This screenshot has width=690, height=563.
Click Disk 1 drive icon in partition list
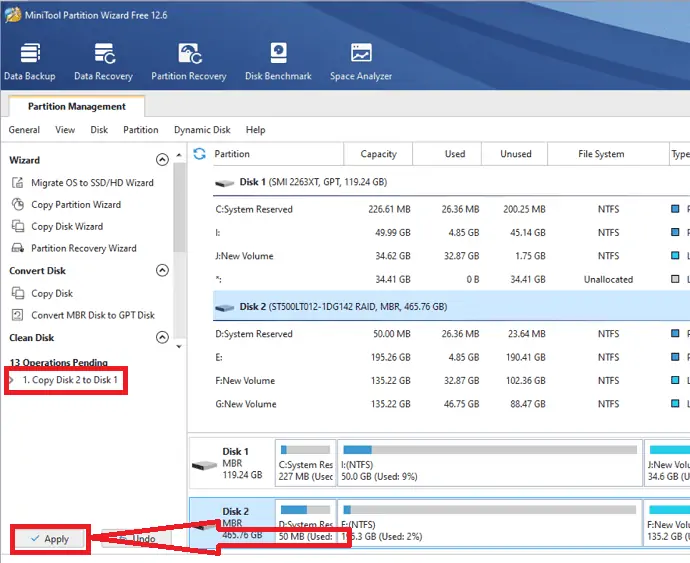click(224, 183)
